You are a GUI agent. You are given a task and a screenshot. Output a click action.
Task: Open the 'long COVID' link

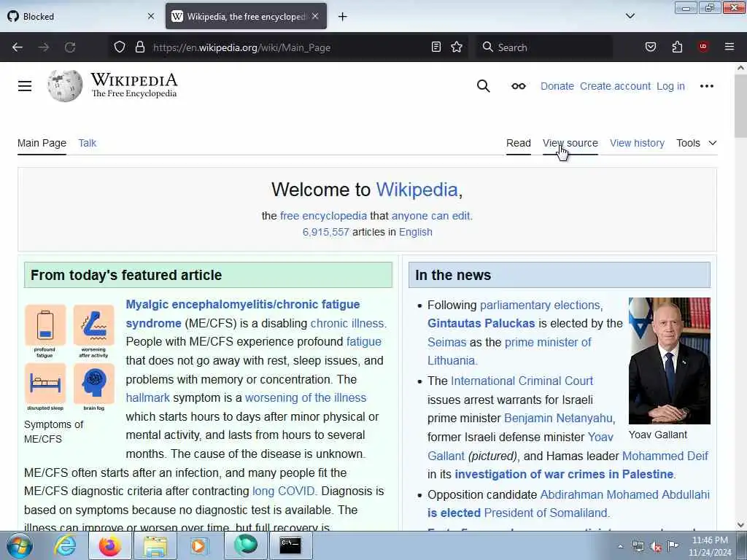tap(284, 491)
